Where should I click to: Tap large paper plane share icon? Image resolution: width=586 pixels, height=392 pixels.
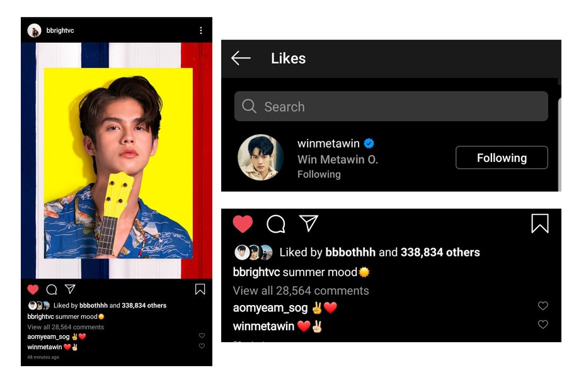point(308,223)
